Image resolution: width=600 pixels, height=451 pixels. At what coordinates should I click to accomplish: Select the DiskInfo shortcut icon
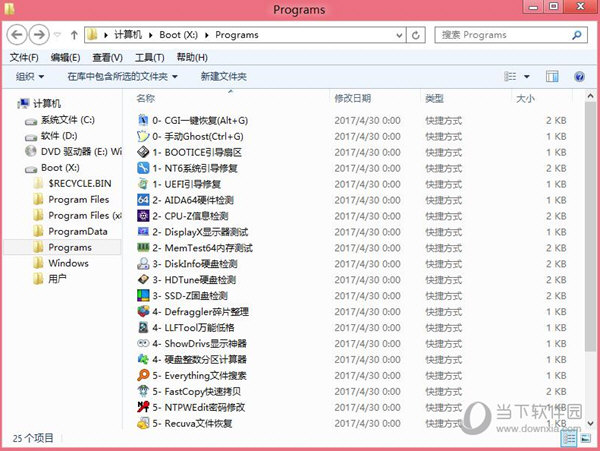tap(143, 264)
